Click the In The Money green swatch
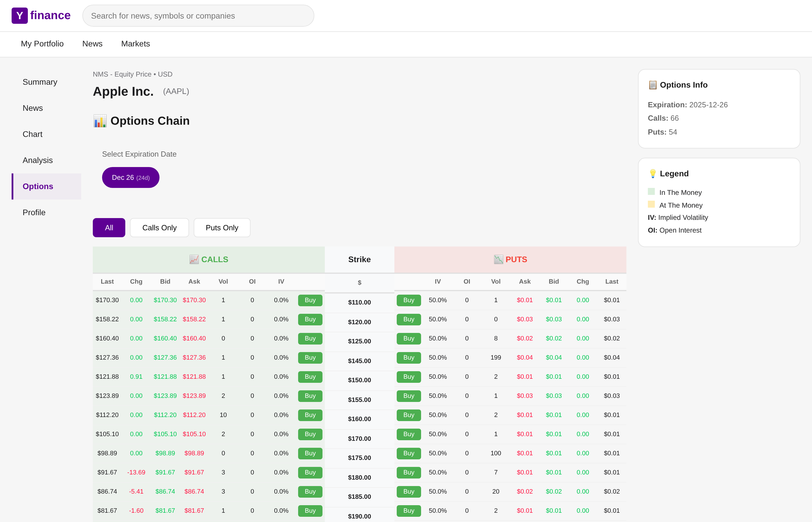The width and height of the screenshot is (812, 522). pos(651,191)
